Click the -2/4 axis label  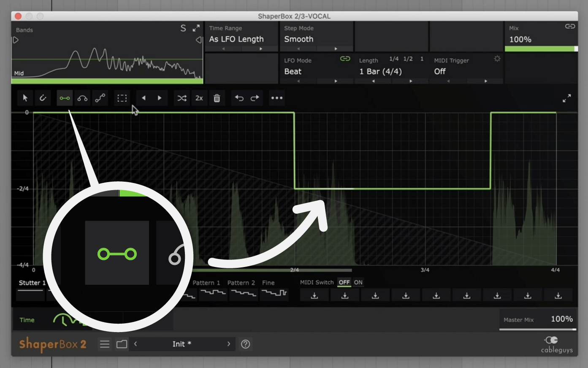[x=23, y=188]
